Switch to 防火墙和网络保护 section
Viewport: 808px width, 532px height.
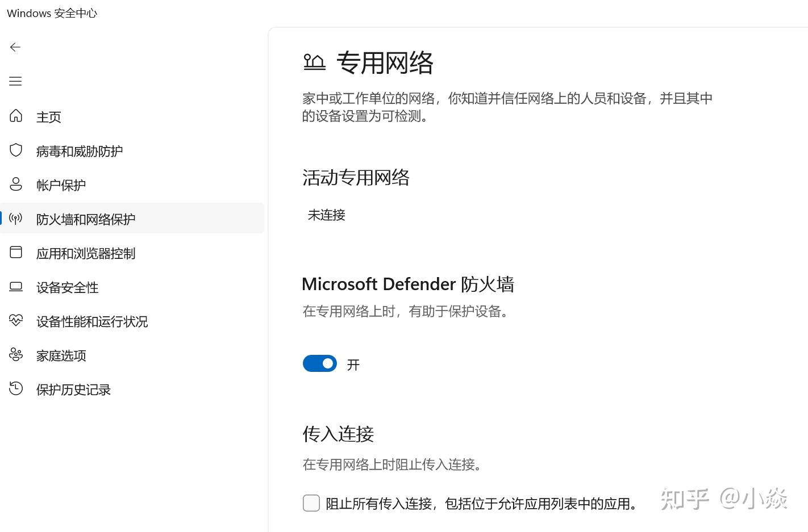click(85, 219)
